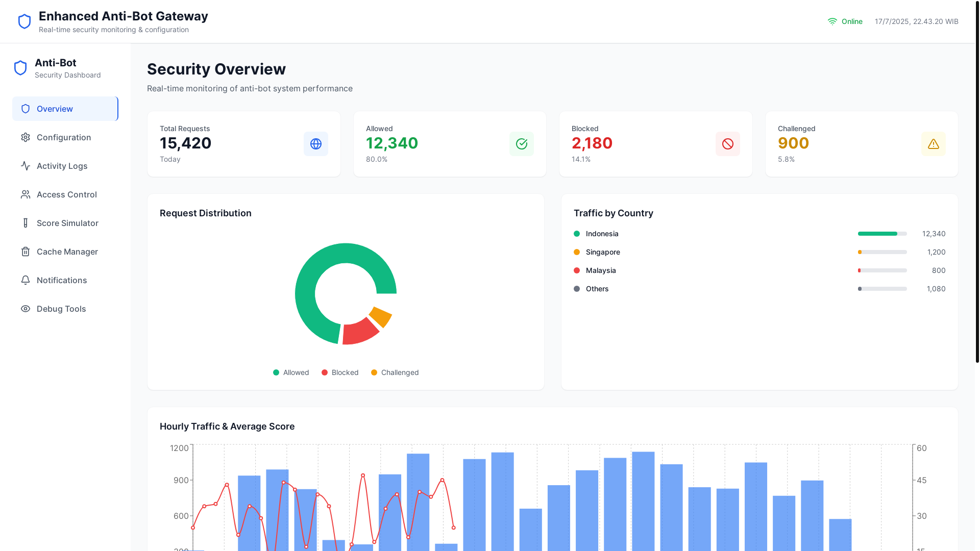Click the Enhanced Anti-Bot Gateway title
The height and width of the screenshot is (551, 980).
click(124, 16)
